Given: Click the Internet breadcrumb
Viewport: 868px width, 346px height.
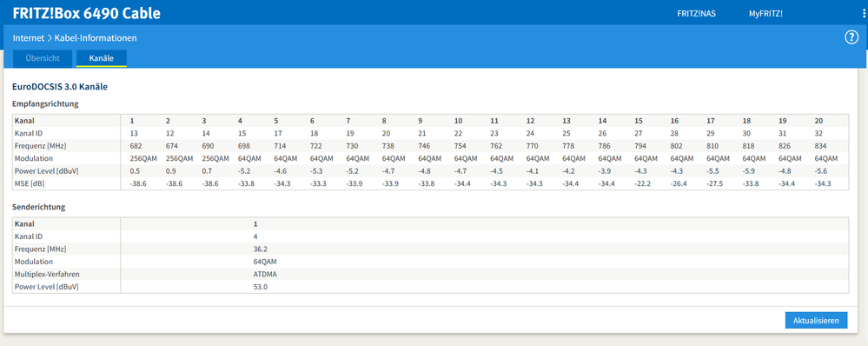Looking at the screenshot, I should pyautogui.click(x=28, y=38).
